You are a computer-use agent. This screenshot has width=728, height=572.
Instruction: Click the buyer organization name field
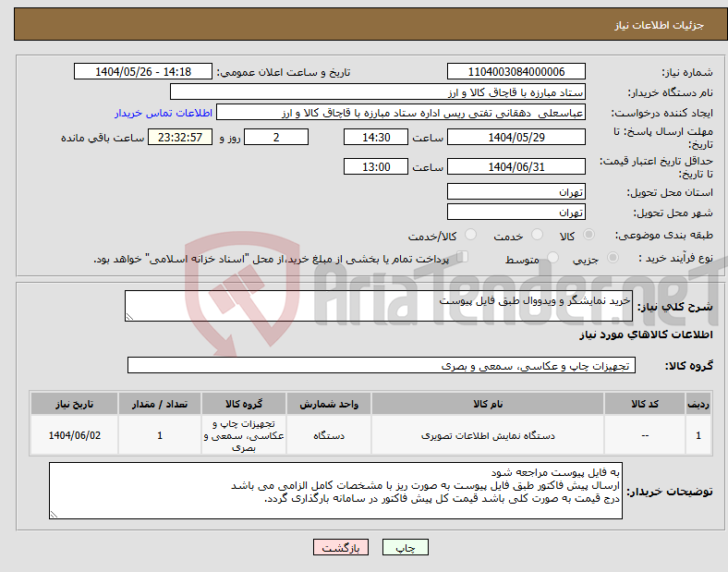378,91
